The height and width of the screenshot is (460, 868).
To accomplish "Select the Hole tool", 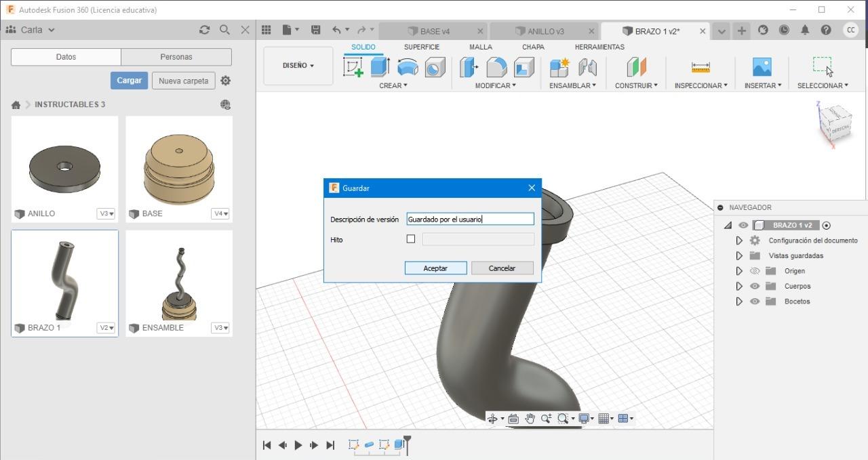I will click(x=435, y=67).
